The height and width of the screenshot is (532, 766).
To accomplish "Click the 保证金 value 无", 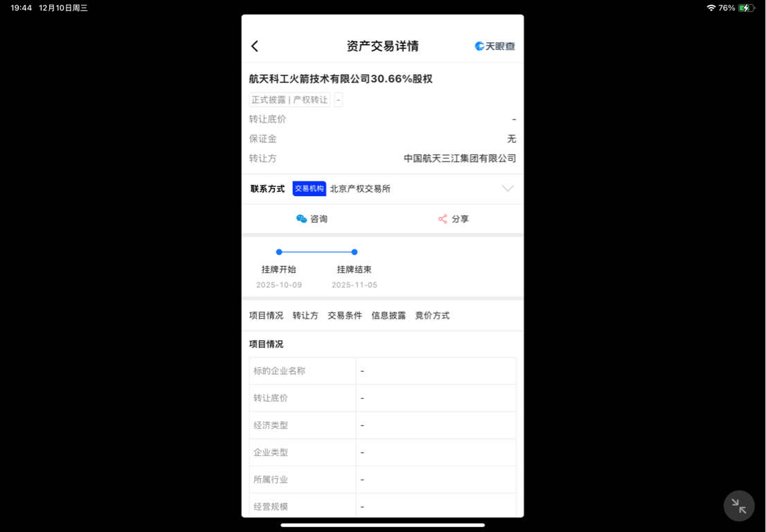I will click(512, 139).
